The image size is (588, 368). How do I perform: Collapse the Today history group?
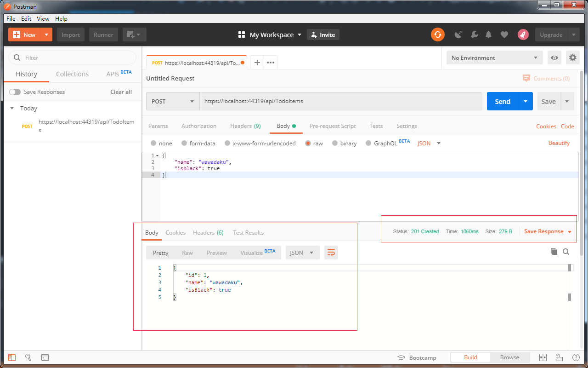12,109
